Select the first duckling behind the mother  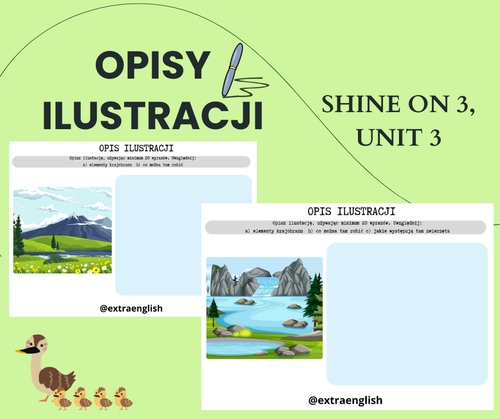(x=62, y=399)
